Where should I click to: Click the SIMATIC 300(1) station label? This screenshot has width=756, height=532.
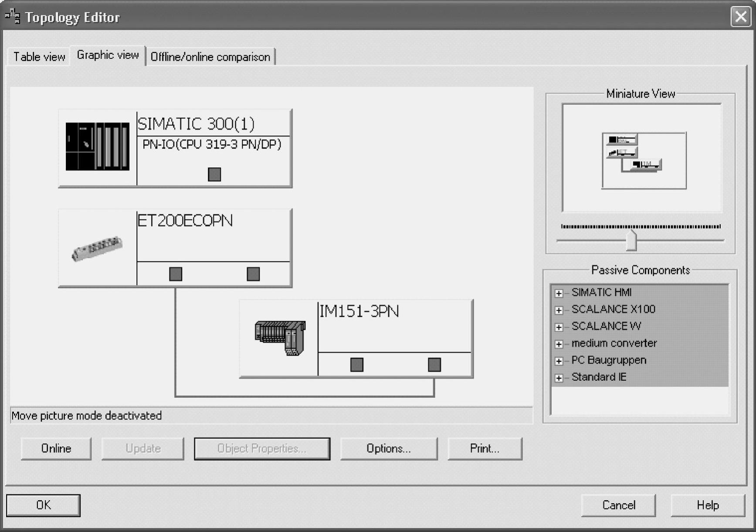click(x=196, y=124)
